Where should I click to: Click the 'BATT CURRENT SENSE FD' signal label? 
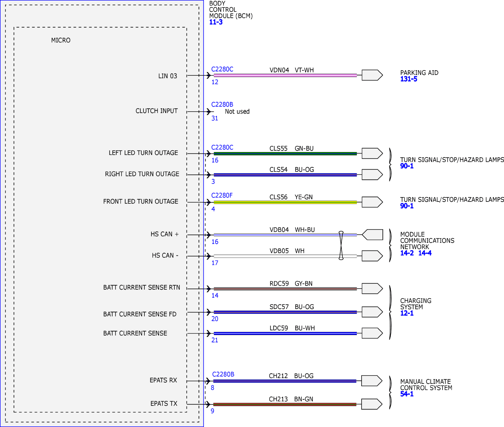(x=140, y=314)
